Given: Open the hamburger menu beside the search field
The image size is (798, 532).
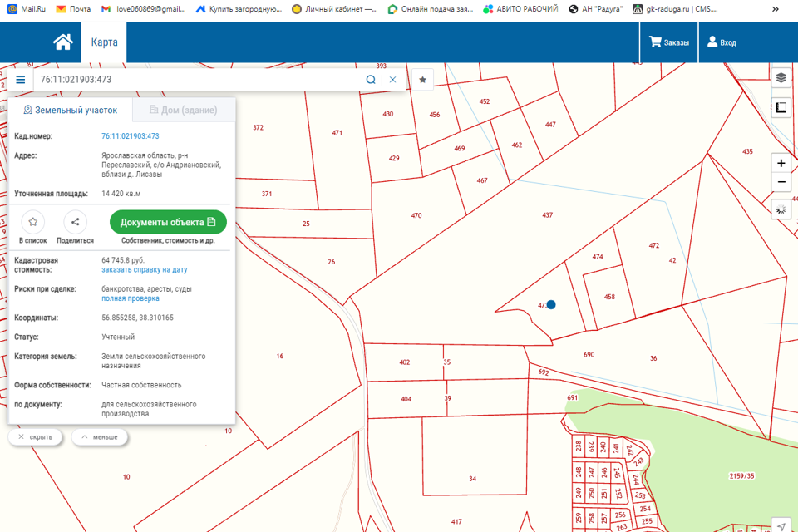Looking at the screenshot, I should pos(21,80).
